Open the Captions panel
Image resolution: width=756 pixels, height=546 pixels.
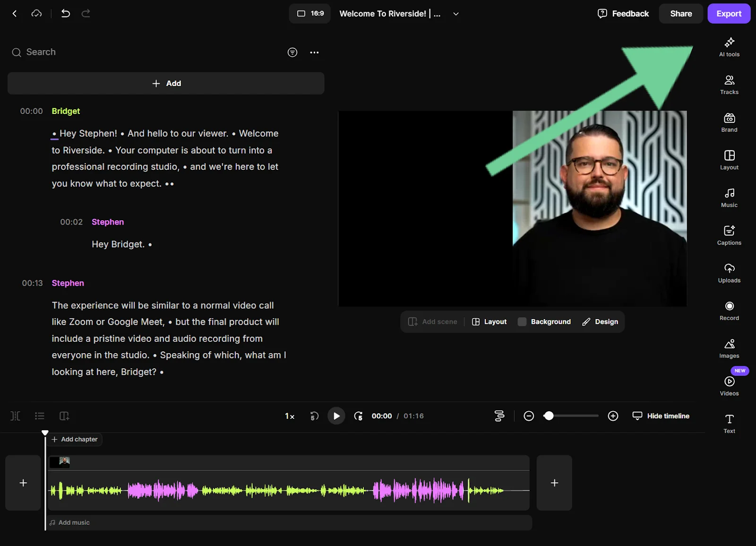click(729, 235)
